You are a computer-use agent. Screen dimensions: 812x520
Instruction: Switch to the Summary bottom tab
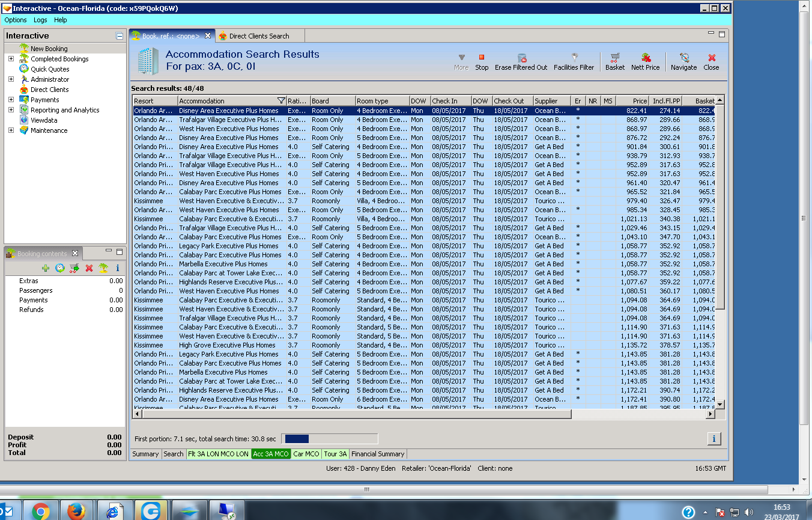click(145, 454)
